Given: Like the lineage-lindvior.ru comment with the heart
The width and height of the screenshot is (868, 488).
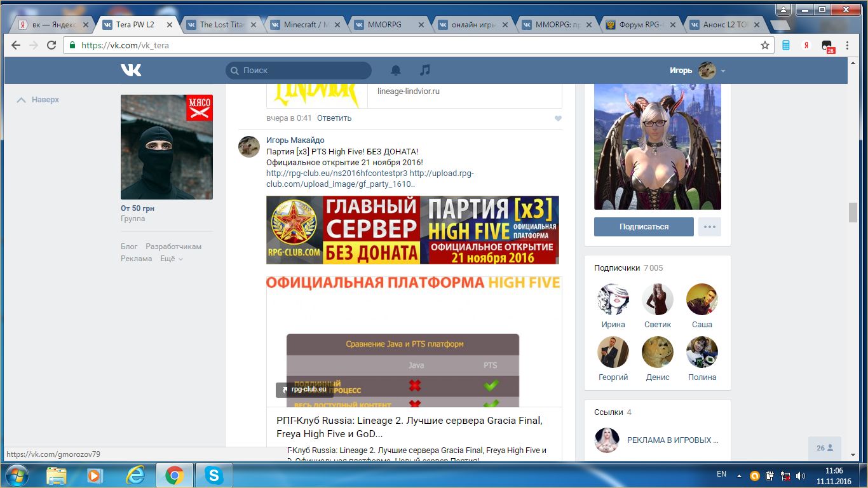Looking at the screenshot, I should click(558, 118).
